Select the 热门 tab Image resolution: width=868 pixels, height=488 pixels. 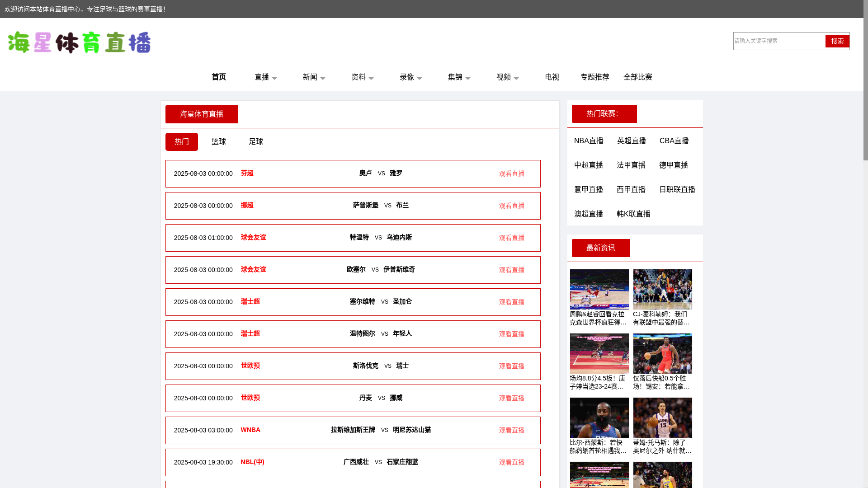coord(182,142)
